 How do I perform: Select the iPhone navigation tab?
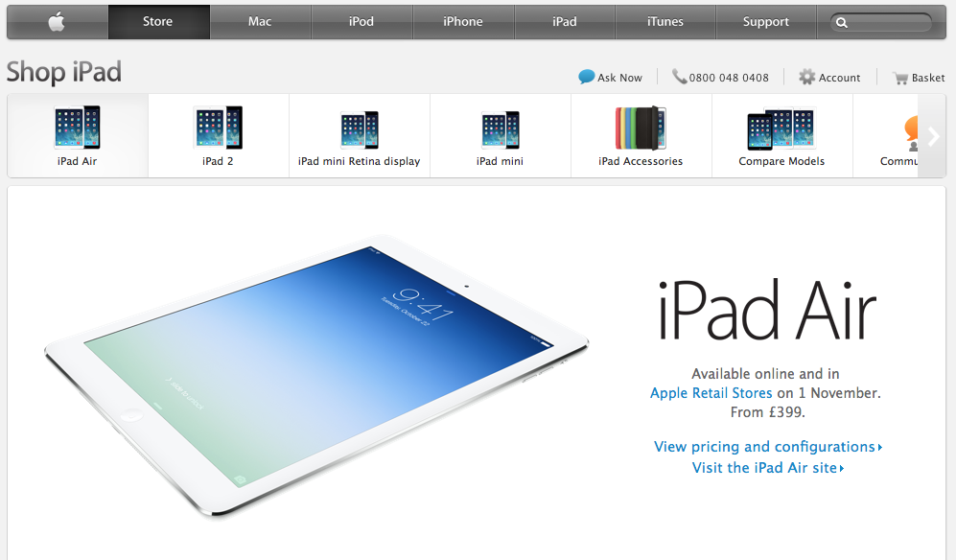(463, 22)
